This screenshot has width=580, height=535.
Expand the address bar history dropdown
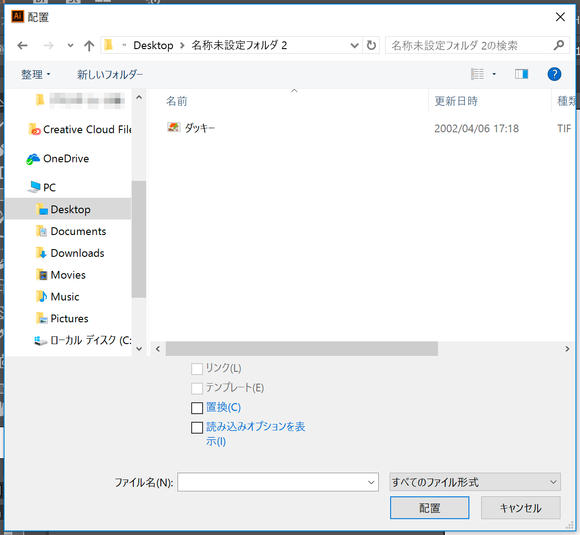click(354, 46)
